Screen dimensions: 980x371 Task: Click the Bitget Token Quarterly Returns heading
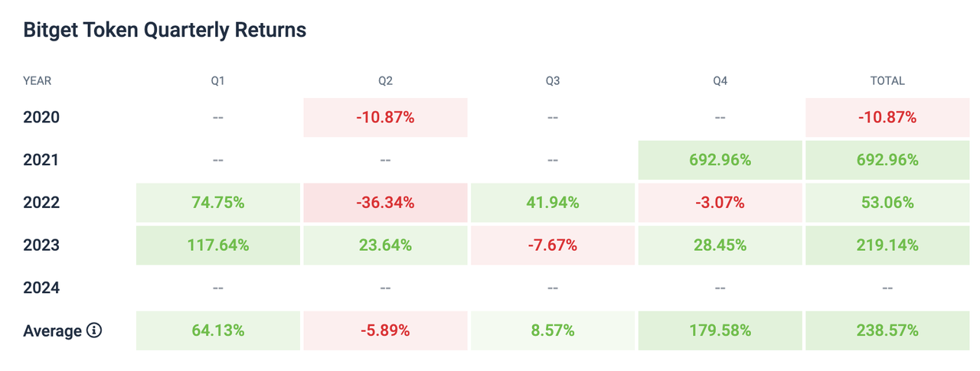[165, 30]
